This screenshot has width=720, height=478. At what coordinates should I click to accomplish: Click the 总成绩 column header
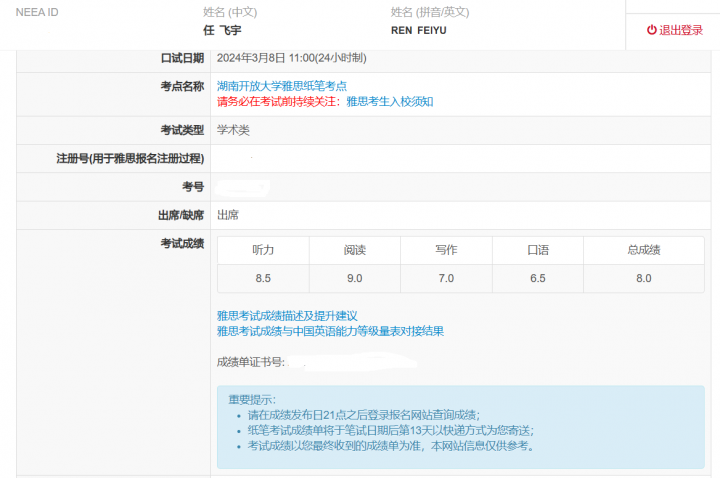644,250
